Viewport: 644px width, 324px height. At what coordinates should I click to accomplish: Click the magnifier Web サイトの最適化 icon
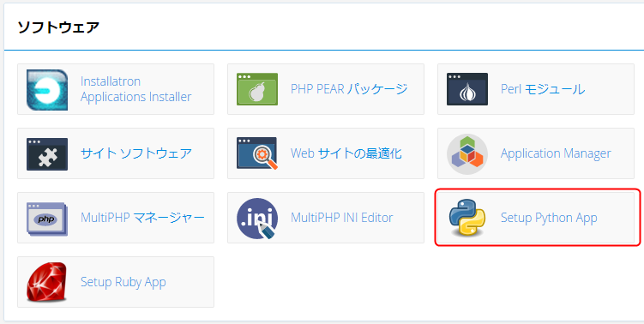click(257, 153)
